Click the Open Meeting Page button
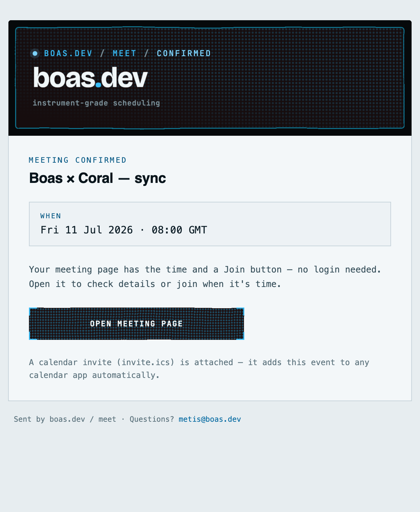The height and width of the screenshot is (512, 420). pyautogui.click(x=136, y=324)
